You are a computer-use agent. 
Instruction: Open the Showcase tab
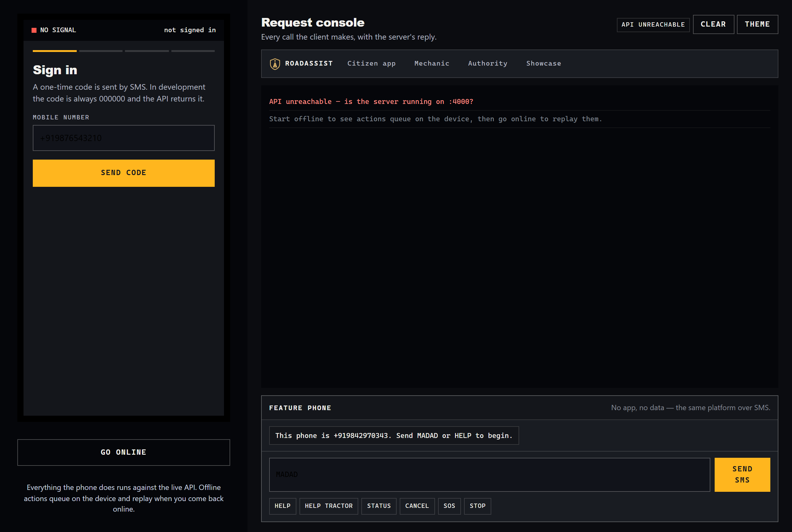point(544,63)
